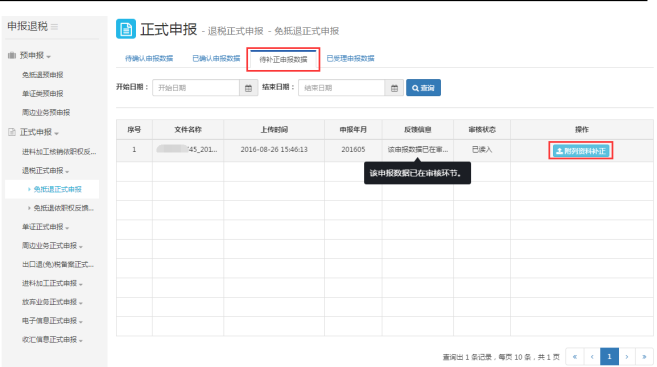Go to the previous page of results
Image resolution: width=657 pixels, height=367 pixels.
pyautogui.click(x=592, y=357)
